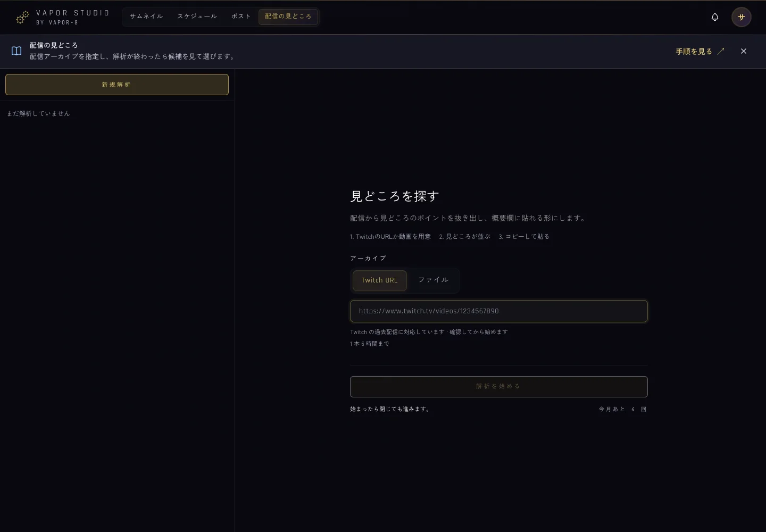Select the ファイル source option
Screen dimensions: 766x532
click(x=433, y=280)
